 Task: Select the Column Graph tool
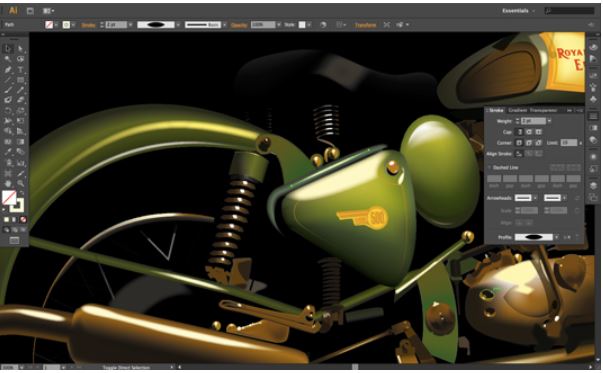(x=20, y=163)
